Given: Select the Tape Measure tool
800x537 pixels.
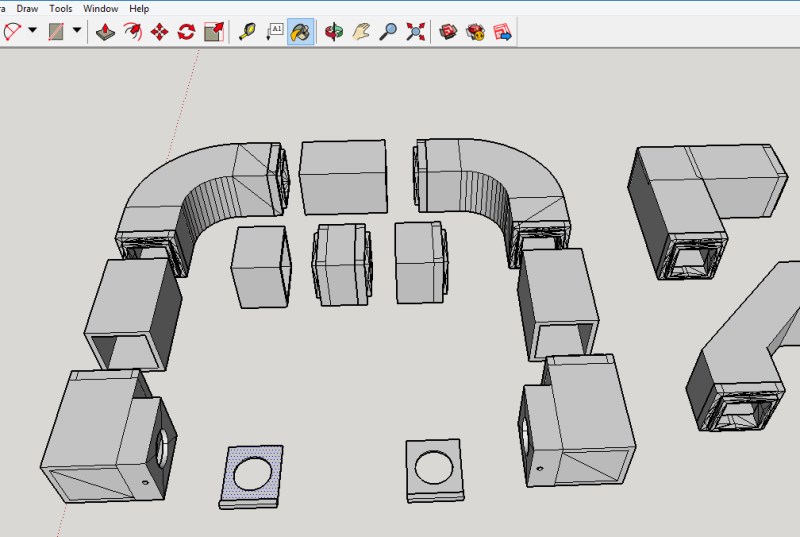Looking at the screenshot, I should [x=247, y=32].
